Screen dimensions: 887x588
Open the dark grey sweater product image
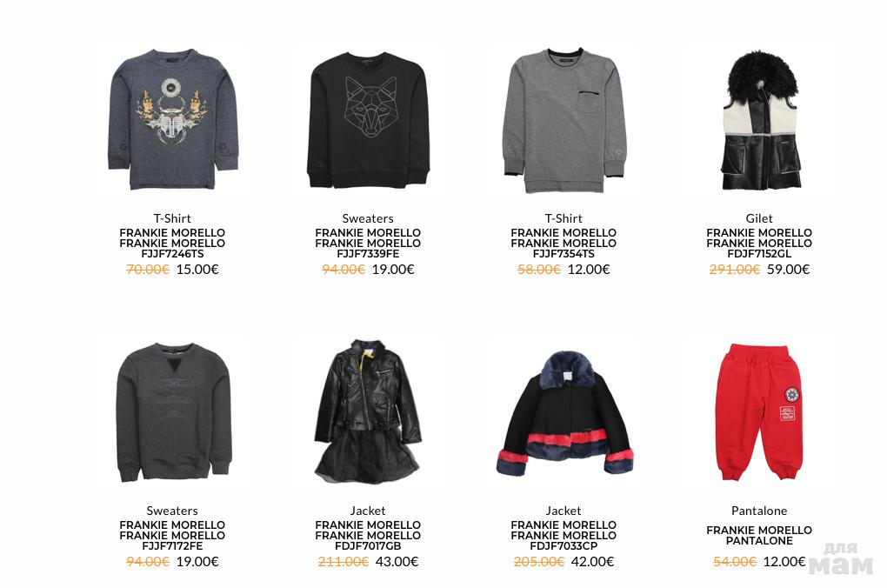[x=172, y=412]
